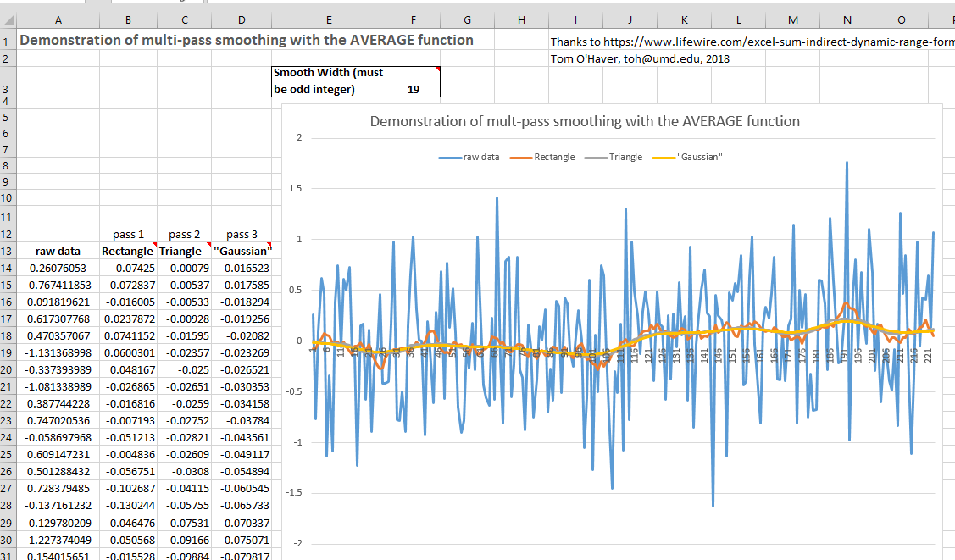Select row 3 header
Image resolution: width=955 pixels, height=560 pixels.
pos(6,89)
